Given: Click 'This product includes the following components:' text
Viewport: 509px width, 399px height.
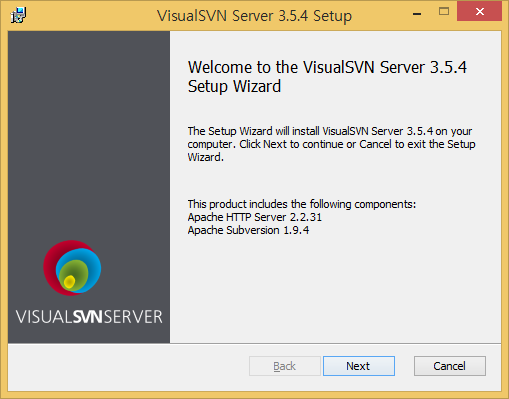Looking at the screenshot, I should (x=302, y=204).
